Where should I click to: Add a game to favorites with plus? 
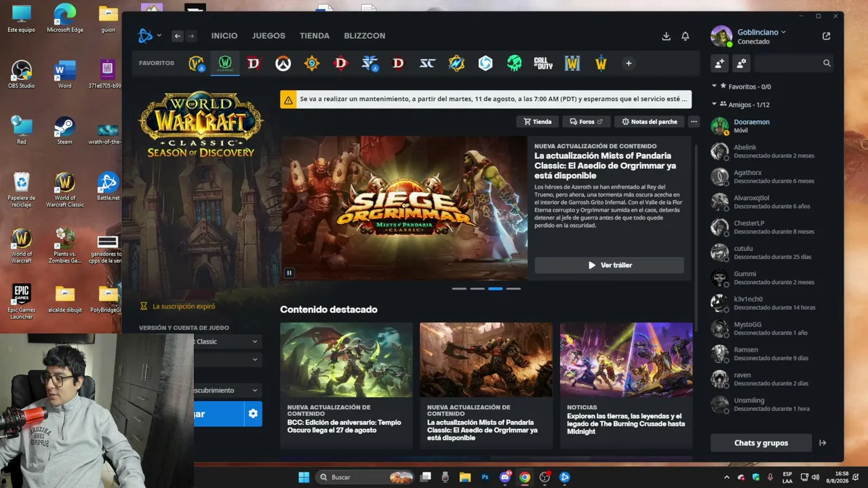(629, 64)
